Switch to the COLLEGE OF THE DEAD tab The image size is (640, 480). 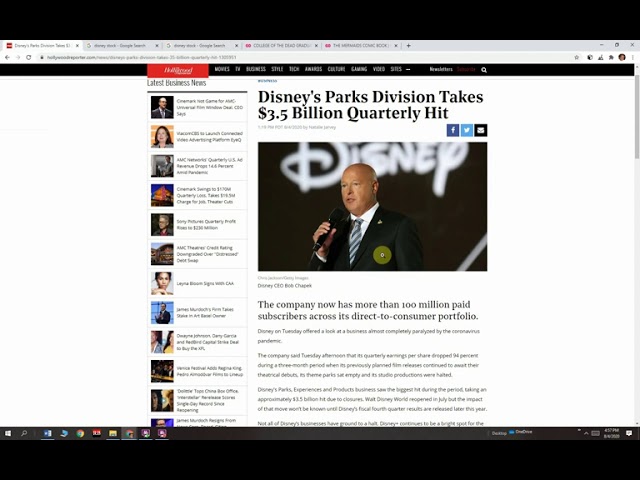pyautogui.click(x=280, y=45)
